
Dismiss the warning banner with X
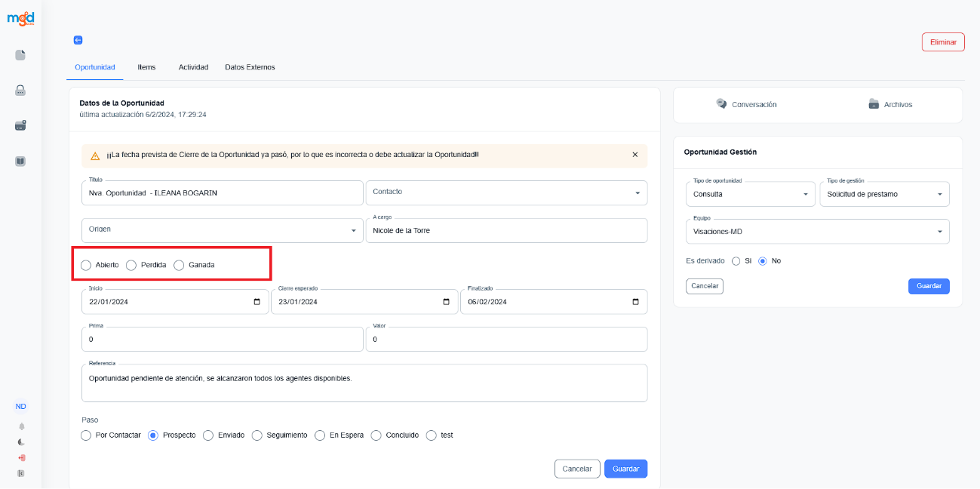[634, 155]
